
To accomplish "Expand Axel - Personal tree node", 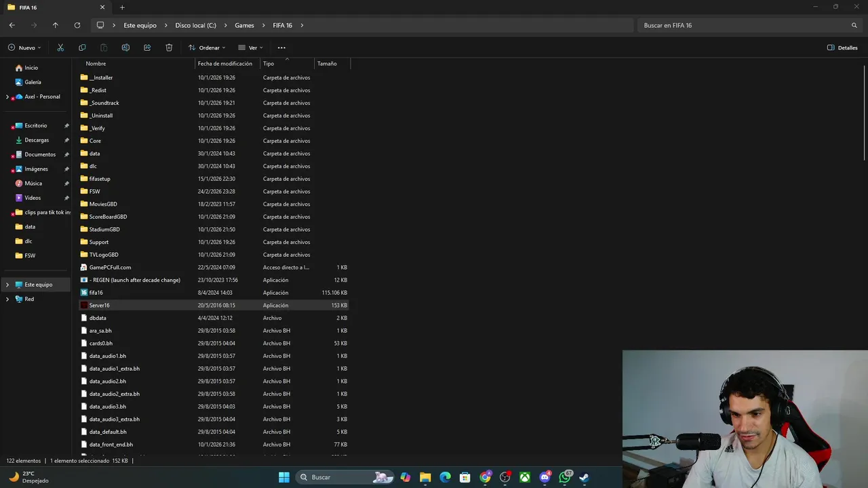I will 7,97.
